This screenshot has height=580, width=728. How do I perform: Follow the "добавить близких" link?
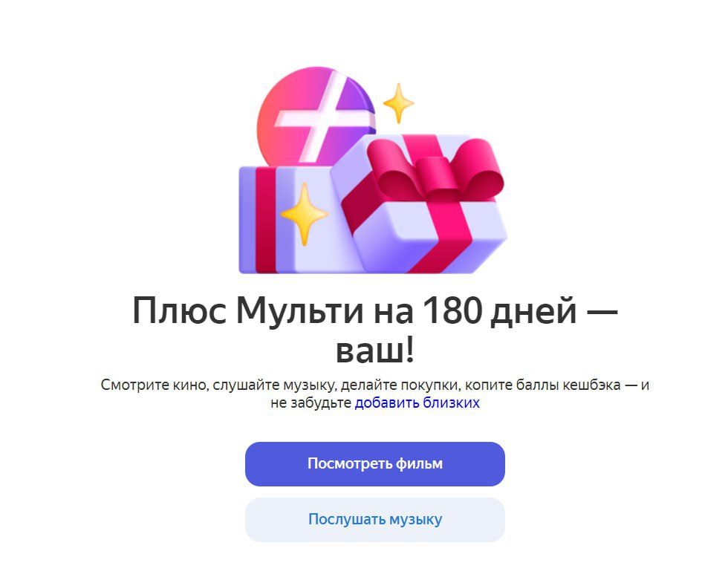417,403
